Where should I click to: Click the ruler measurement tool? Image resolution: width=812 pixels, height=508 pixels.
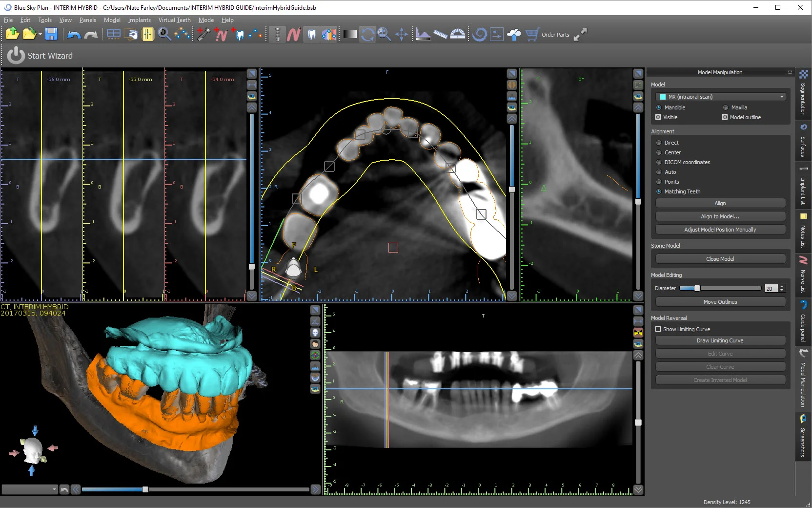tap(440, 34)
